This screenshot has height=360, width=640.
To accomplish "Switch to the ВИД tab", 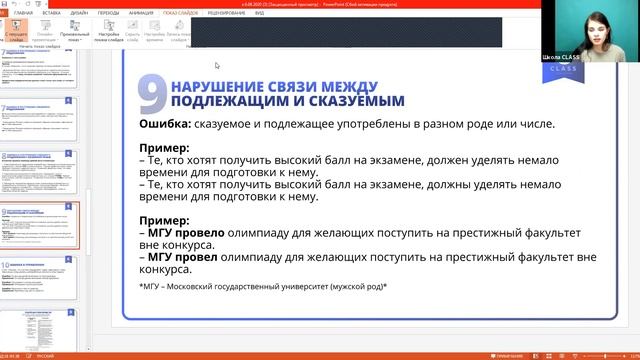I will (260, 13).
